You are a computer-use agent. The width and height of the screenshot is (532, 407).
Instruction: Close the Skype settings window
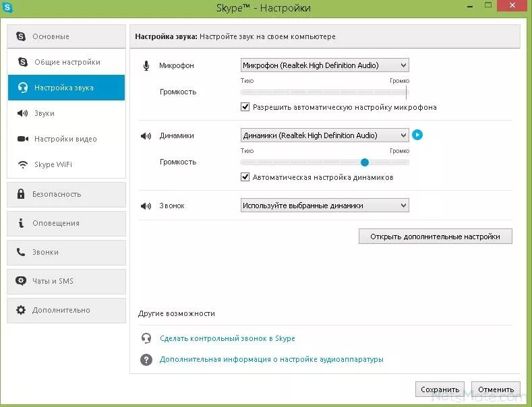click(x=512, y=5)
